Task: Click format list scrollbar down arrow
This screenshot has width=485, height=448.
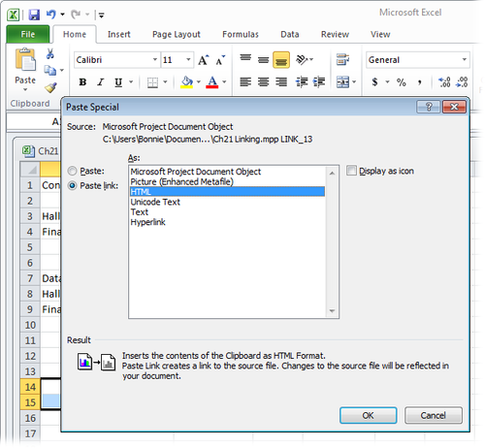Action: click(x=332, y=311)
